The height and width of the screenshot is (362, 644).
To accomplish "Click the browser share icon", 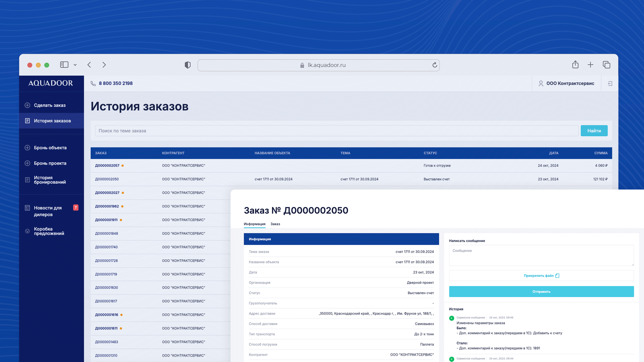I will pyautogui.click(x=575, y=65).
